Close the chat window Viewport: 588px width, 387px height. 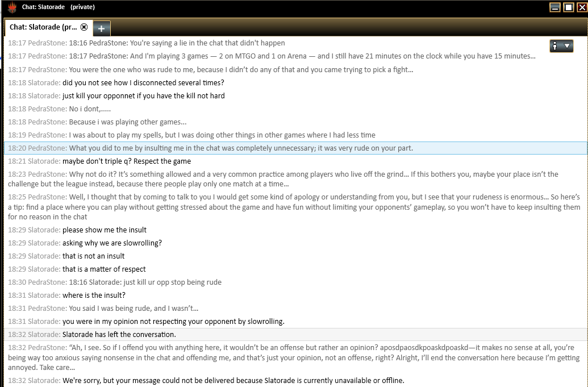click(582, 7)
